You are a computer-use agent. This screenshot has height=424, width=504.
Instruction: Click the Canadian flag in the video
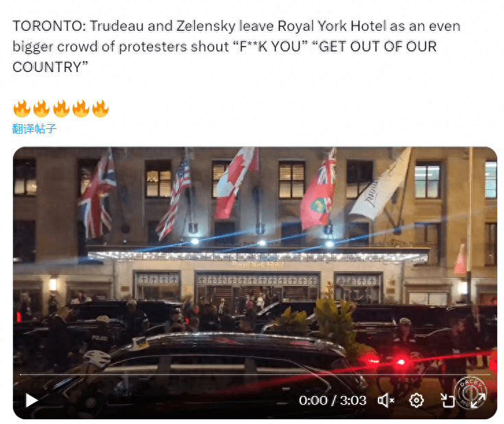(x=236, y=182)
